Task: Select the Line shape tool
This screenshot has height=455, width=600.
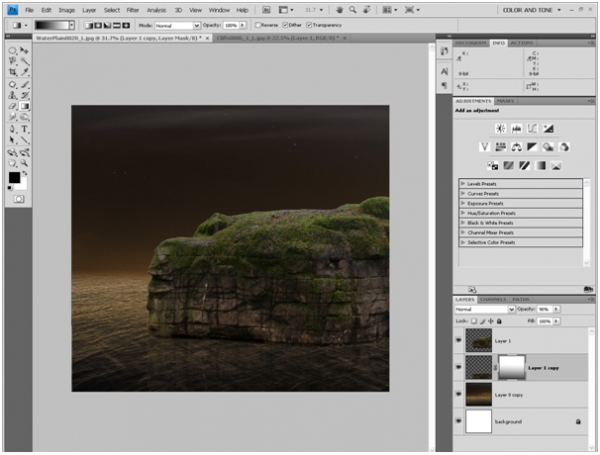Action: click(x=25, y=140)
